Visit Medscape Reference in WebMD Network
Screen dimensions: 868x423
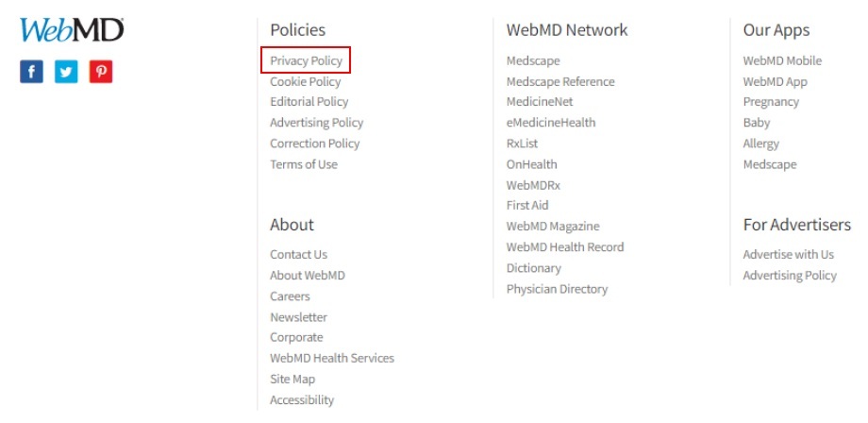560,82
